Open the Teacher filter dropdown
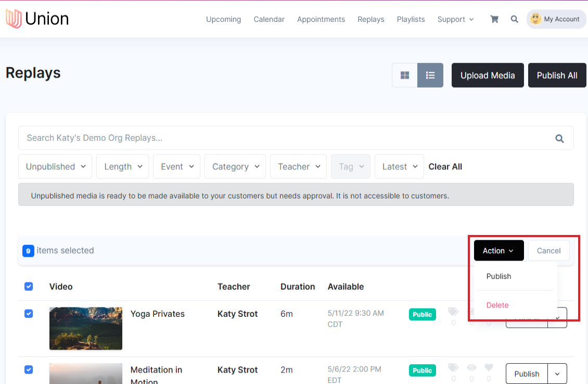 coord(299,166)
